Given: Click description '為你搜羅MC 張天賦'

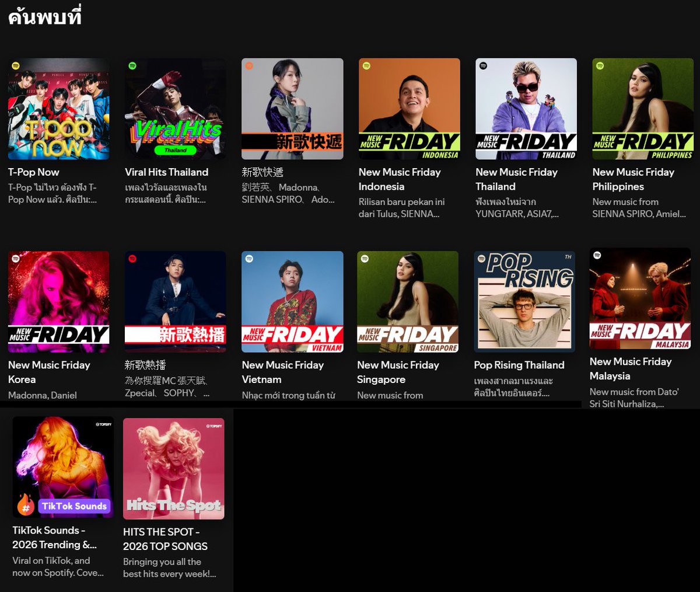Looking at the screenshot, I should pos(167,386).
